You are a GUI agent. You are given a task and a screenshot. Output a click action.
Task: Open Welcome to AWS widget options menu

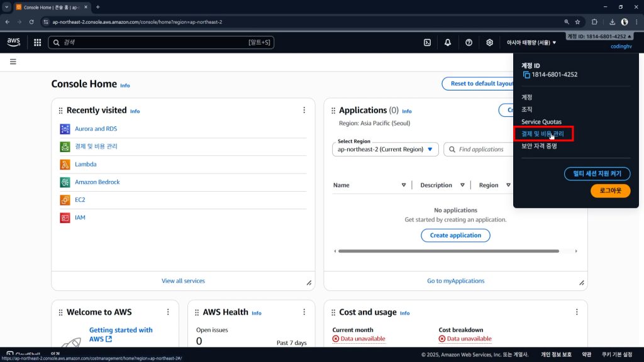(168, 312)
